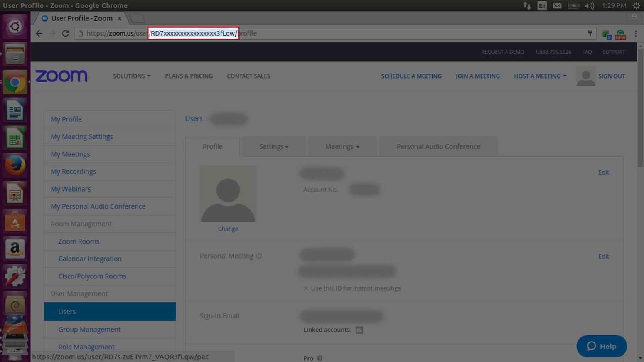Screen dimensions: 644x362
Task: Open My Personal Audio Conference in sidebar
Action: pos(110,207)
